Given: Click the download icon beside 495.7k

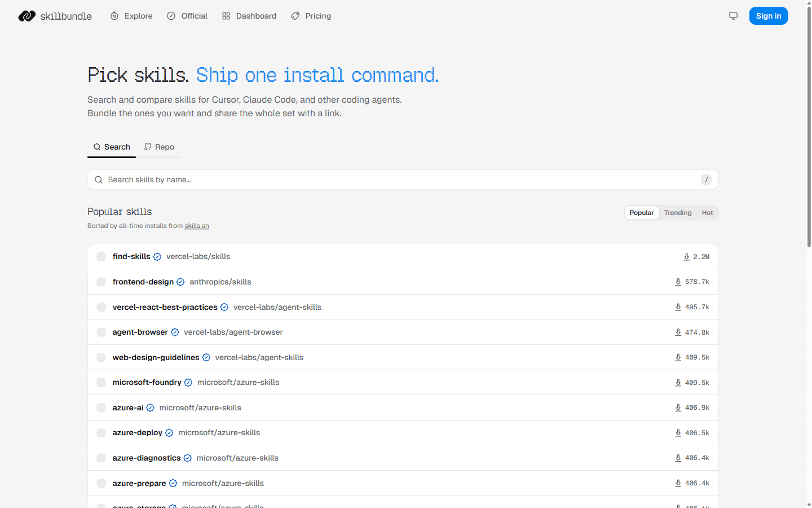Looking at the screenshot, I should click(x=678, y=307).
